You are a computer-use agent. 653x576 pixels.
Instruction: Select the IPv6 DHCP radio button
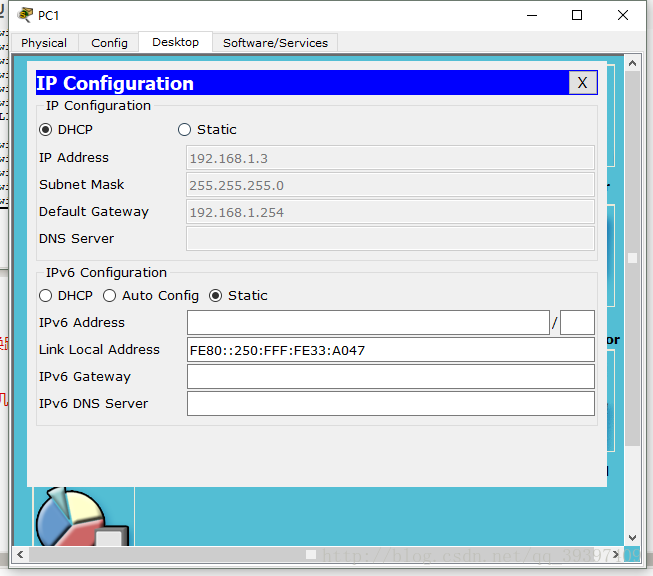pos(45,296)
